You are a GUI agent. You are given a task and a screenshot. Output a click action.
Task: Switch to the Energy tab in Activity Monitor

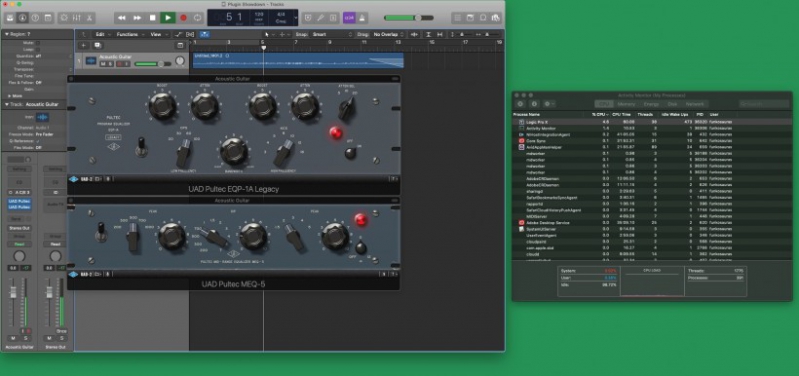click(x=651, y=104)
